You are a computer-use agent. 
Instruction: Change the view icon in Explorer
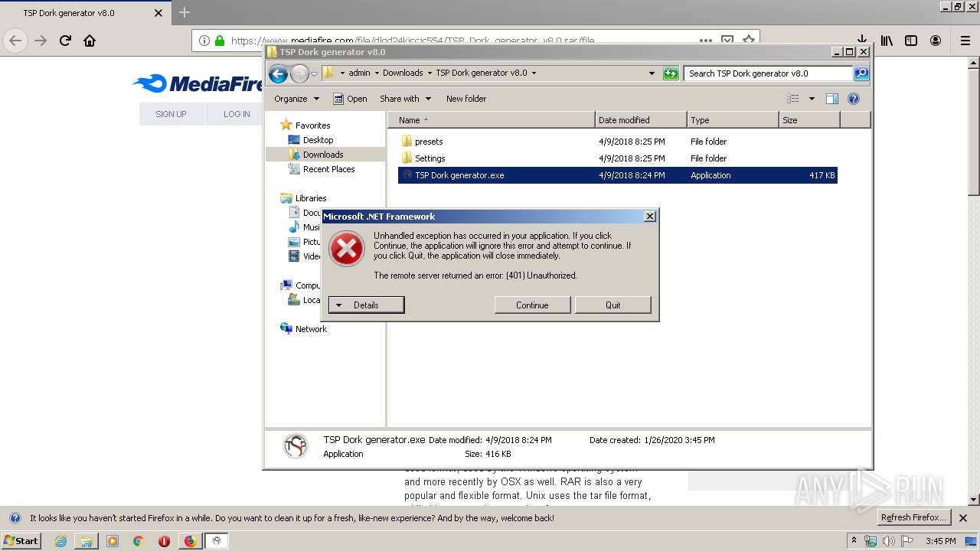tap(793, 99)
